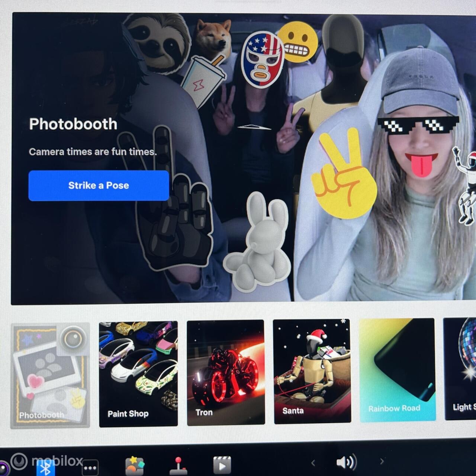The height and width of the screenshot is (476, 476).
Task: Tap the speaker volume icon
Action: tap(346, 462)
